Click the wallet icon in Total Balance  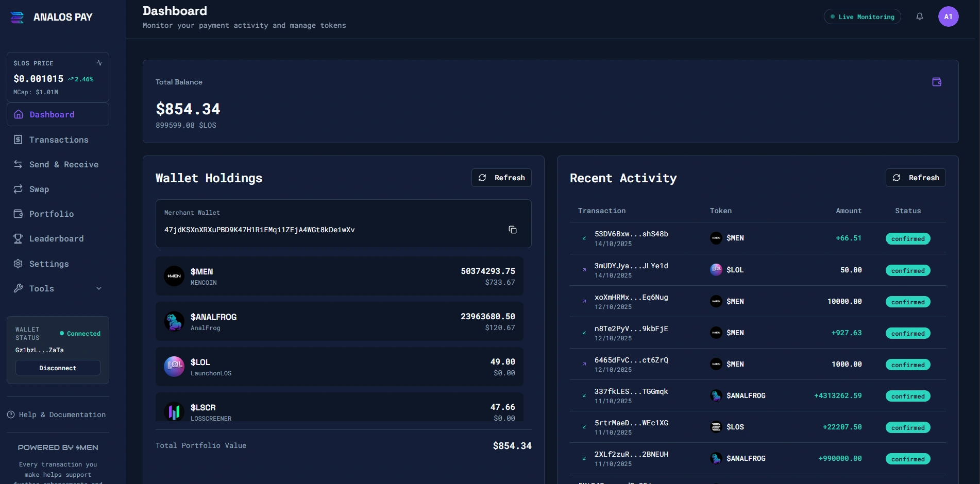(936, 82)
